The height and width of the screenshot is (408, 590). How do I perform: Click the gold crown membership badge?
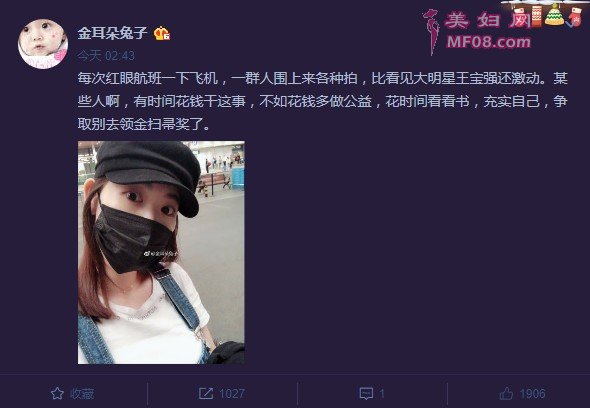point(162,33)
